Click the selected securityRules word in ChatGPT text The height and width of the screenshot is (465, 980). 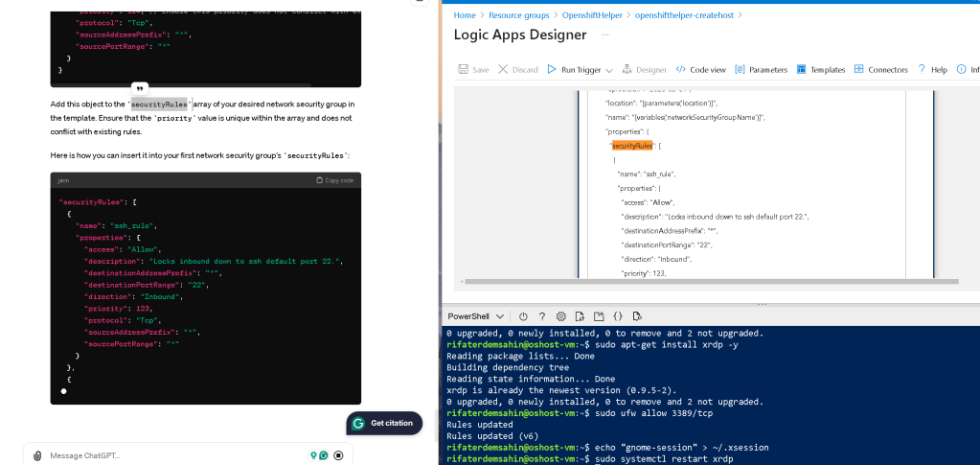point(159,104)
